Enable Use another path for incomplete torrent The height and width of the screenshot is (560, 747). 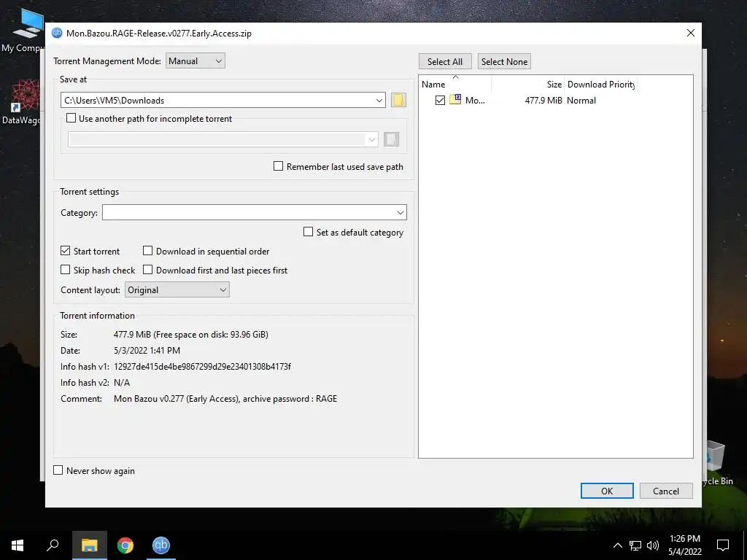click(71, 118)
